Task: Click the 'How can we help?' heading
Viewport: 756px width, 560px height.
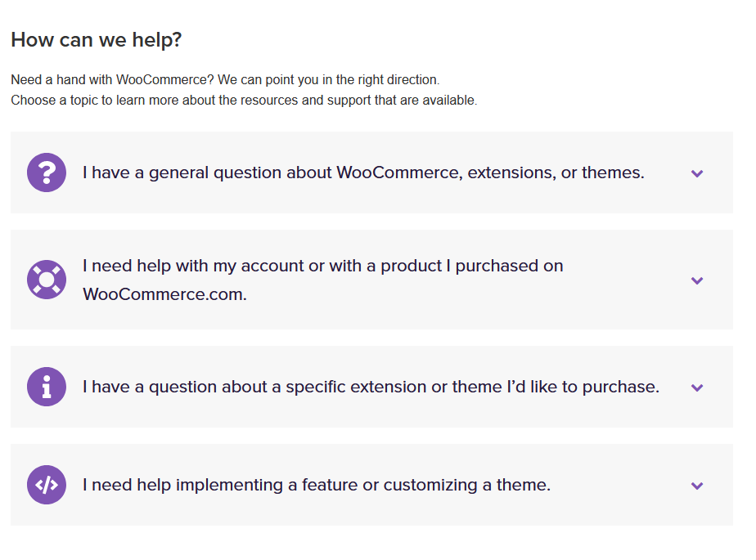Action: pos(96,39)
